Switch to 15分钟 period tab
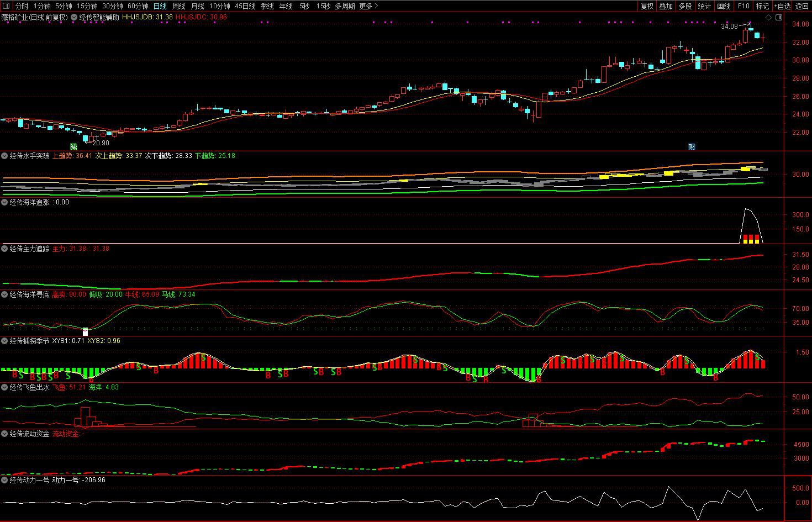The width and height of the screenshot is (812, 522). (x=87, y=6)
